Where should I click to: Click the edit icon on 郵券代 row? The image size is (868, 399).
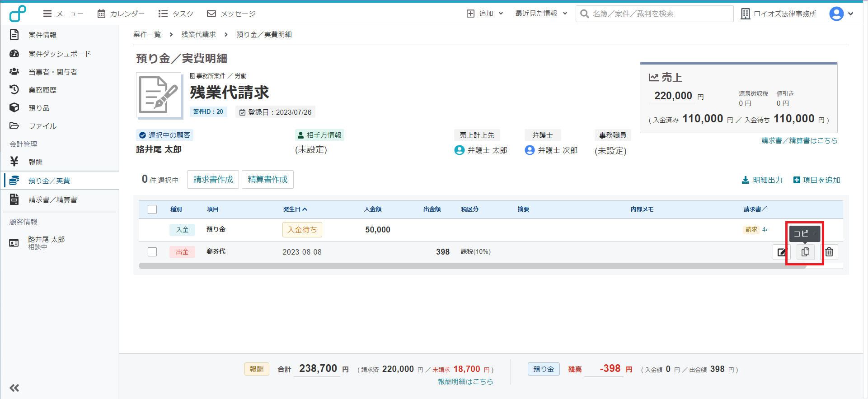tap(781, 252)
